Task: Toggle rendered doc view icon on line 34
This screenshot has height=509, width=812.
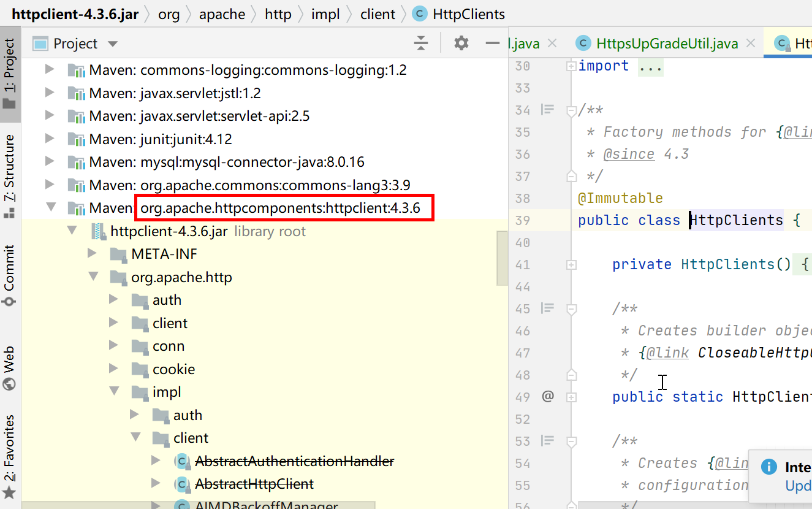Action: coord(547,110)
